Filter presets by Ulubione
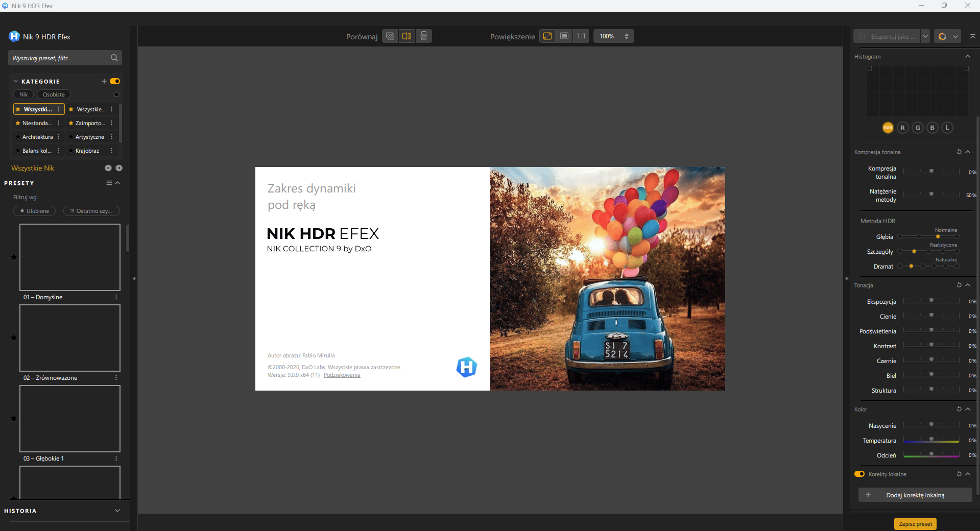Screen dimensions: 980x531 pyautogui.click(x=34, y=211)
